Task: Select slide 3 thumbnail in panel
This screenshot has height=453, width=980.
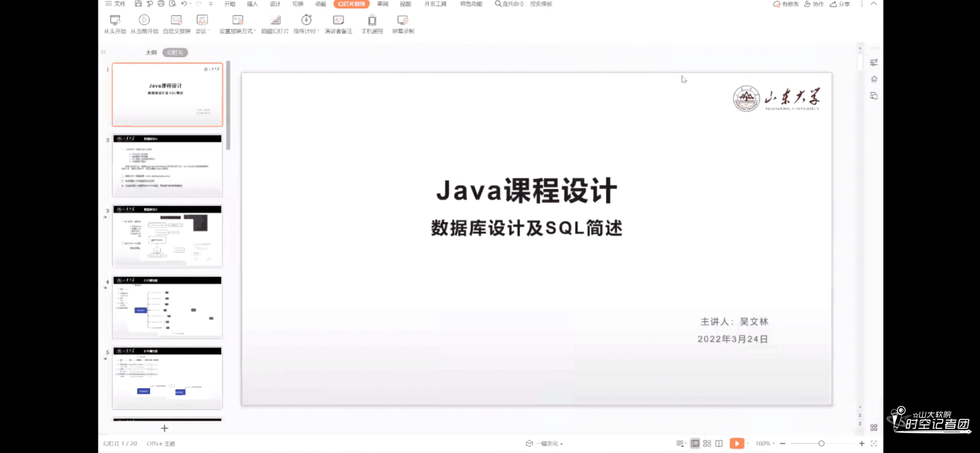Action: (167, 236)
